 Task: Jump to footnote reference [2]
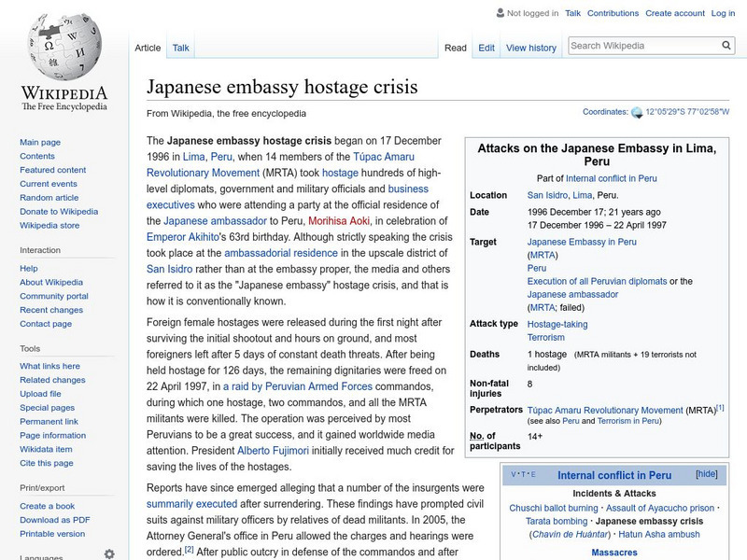189,549
